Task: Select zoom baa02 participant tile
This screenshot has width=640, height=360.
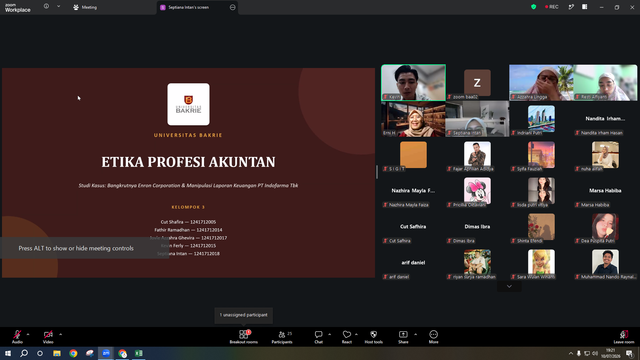Action: click(x=477, y=82)
